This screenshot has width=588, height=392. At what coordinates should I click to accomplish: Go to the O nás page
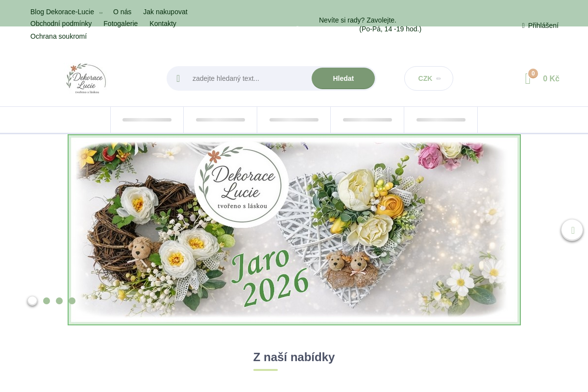tap(122, 12)
